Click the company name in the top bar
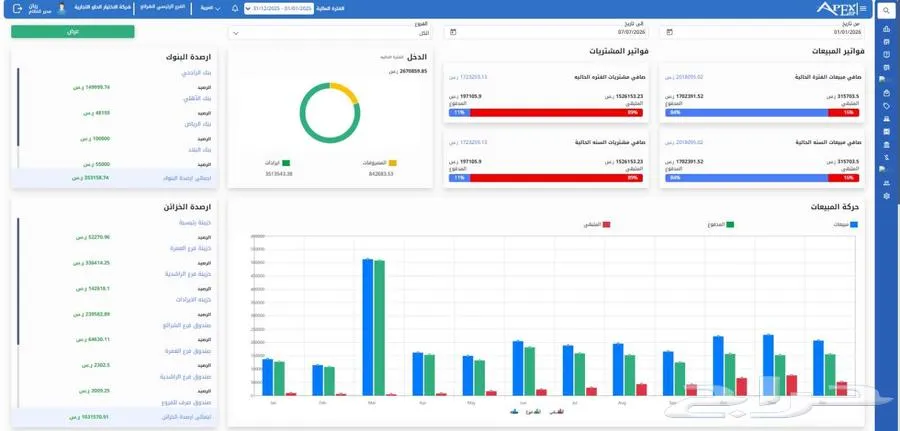 click(x=103, y=7)
